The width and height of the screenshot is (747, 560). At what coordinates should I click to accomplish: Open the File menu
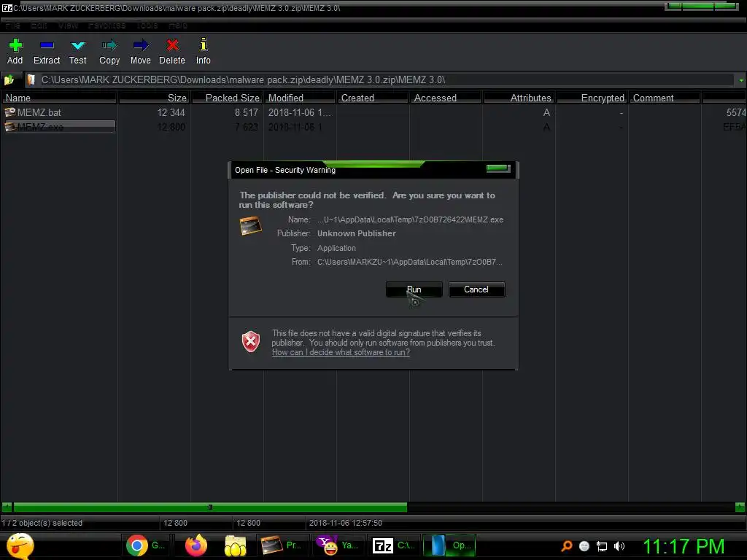tap(12, 26)
